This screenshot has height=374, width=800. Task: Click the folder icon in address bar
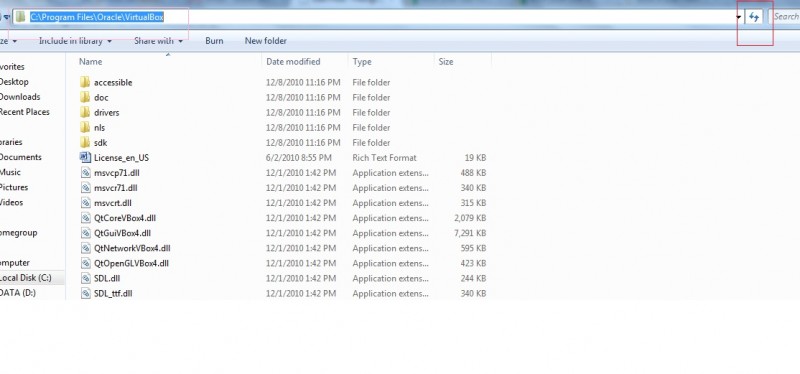click(x=20, y=17)
